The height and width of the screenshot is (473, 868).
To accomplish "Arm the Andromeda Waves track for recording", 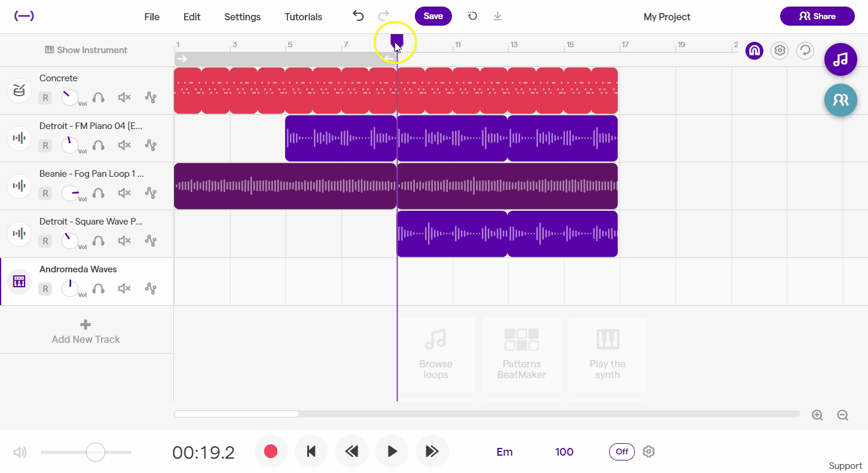I will tap(45, 288).
